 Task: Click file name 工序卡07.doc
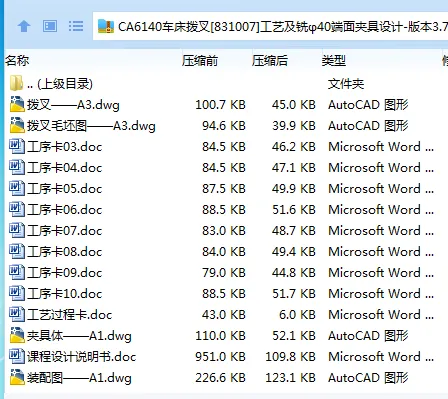pyautogui.click(x=65, y=231)
